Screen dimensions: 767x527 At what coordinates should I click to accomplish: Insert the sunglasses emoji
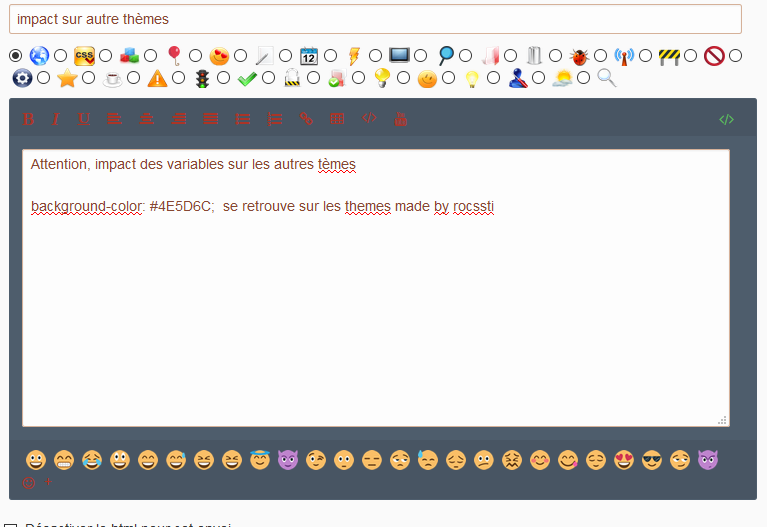tap(652, 460)
